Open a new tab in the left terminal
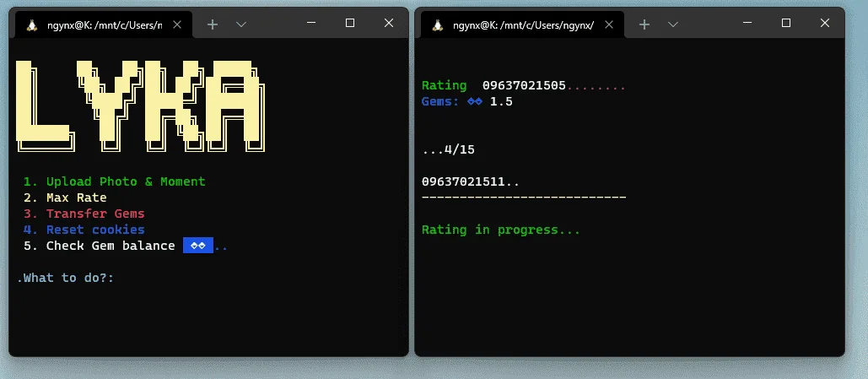Image resolution: width=868 pixels, height=379 pixels. 213,24
